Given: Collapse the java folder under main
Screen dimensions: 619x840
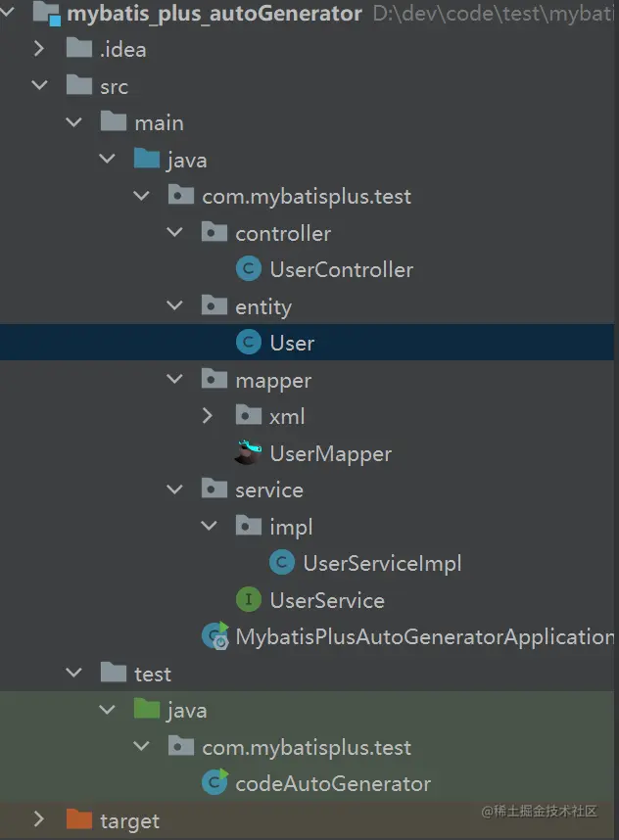Looking at the screenshot, I should click(107, 159).
